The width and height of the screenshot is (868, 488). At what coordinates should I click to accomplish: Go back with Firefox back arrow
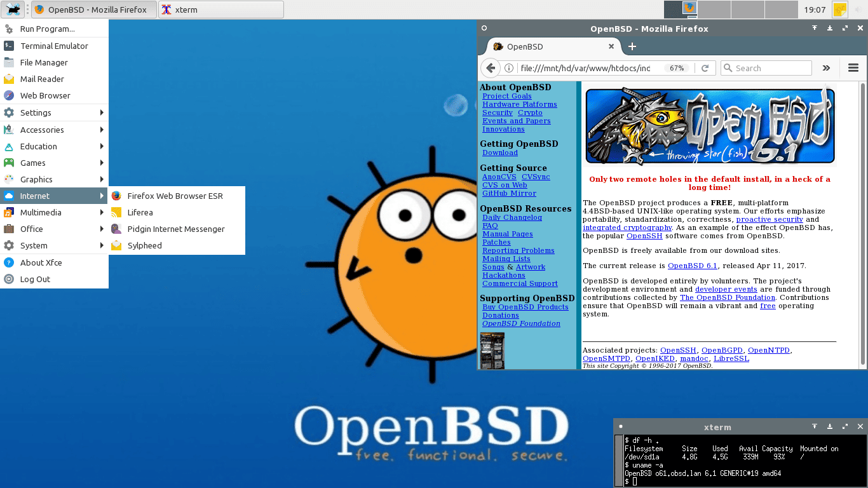[x=490, y=68]
